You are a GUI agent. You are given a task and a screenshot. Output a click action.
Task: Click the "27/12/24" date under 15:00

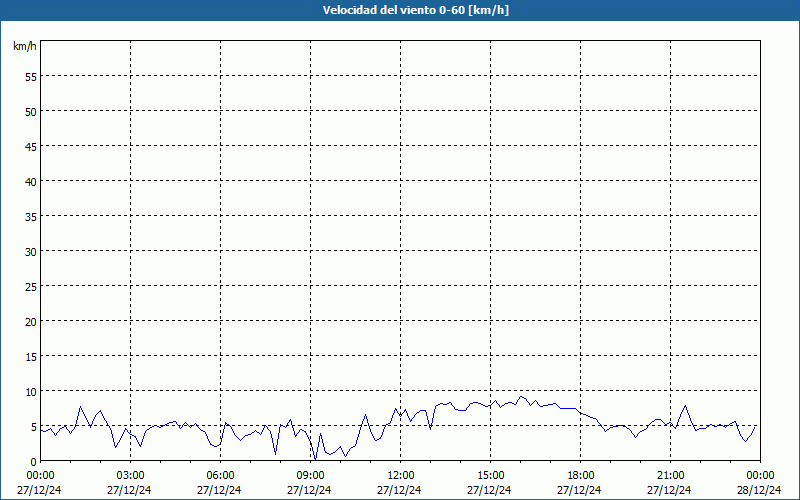(489, 490)
